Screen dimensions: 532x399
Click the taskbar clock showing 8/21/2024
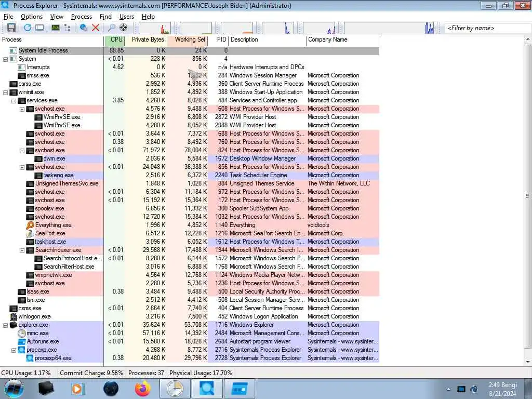point(502,390)
